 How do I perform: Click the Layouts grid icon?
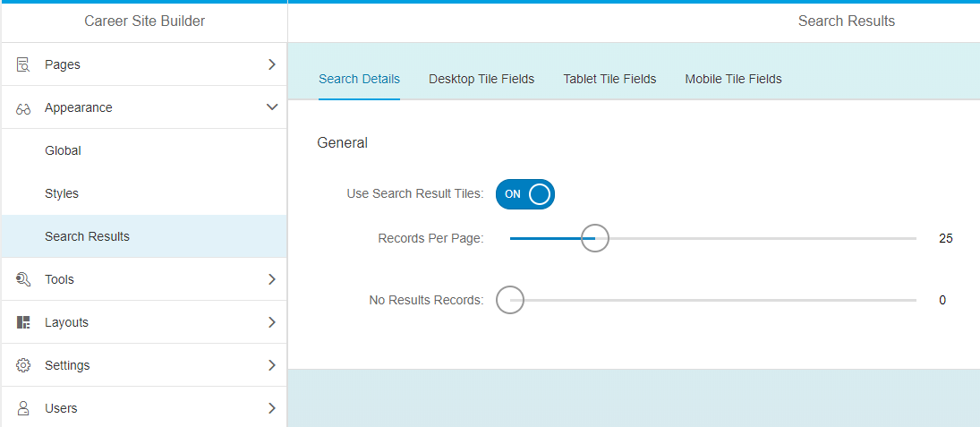click(x=23, y=322)
